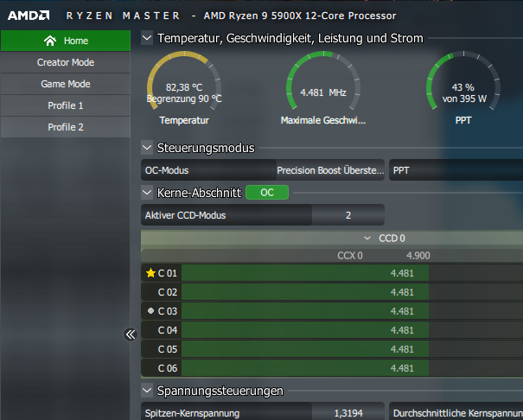Viewport: 523px width, 420px height.
Task: Click the house icon next to Home
Action: click(50, 41)
